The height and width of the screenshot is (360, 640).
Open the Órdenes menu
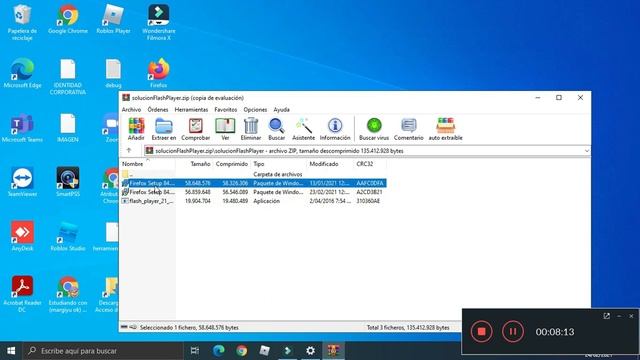point(158,110)
